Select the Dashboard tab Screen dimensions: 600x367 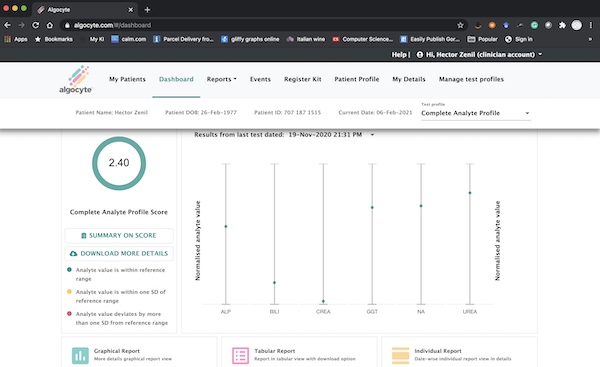tap(176, 79)
